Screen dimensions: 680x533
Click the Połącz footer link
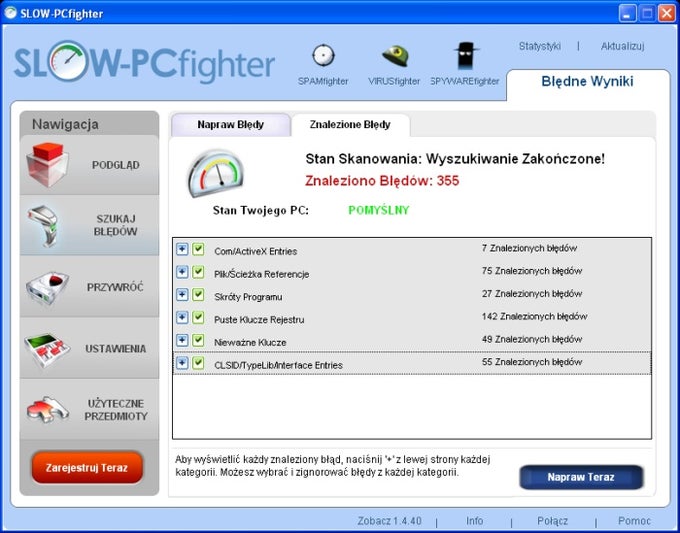(x=552, y=520)
